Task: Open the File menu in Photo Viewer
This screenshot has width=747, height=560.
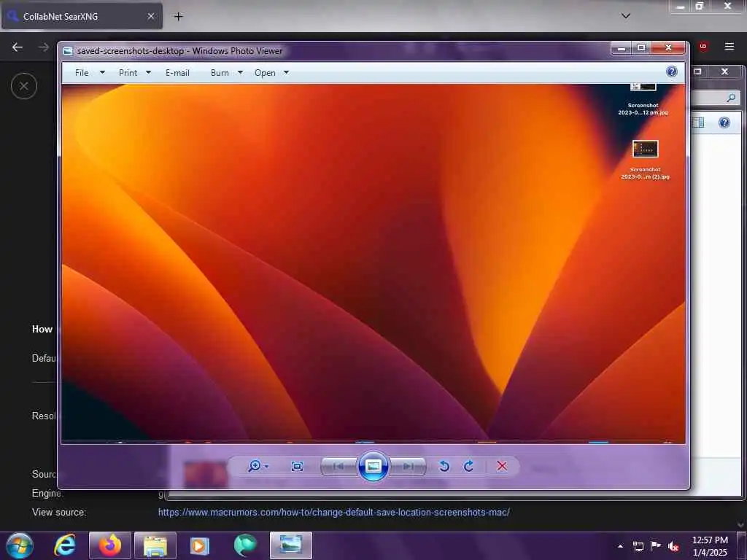Action: (82, 73)
